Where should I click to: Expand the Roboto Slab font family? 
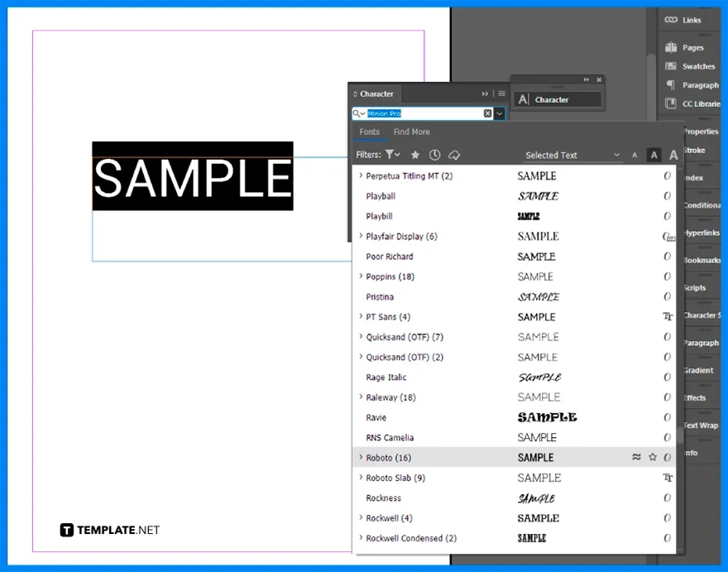click(360, 478)
